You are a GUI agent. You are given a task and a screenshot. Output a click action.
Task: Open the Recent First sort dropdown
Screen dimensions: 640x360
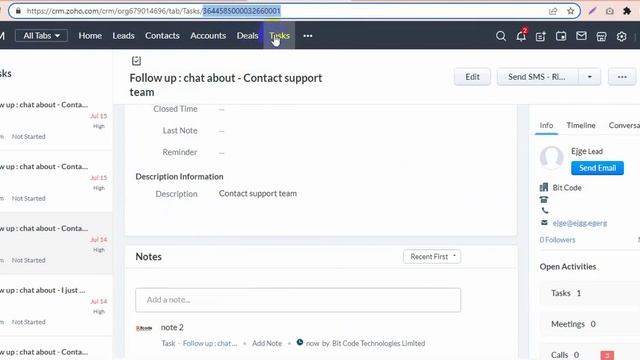pos(432,256)
